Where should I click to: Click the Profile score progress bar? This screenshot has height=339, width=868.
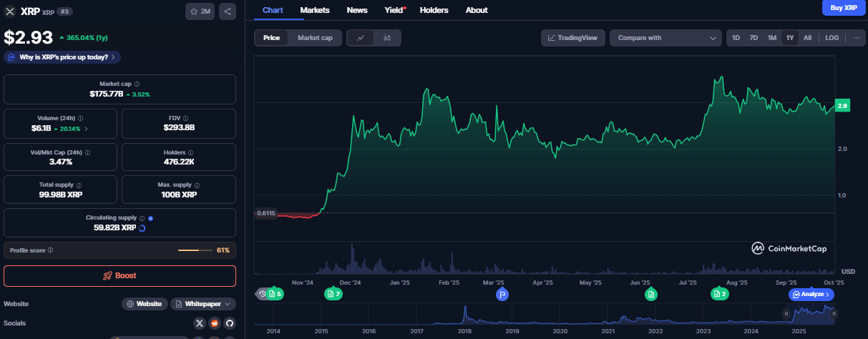tap(194, 250)
